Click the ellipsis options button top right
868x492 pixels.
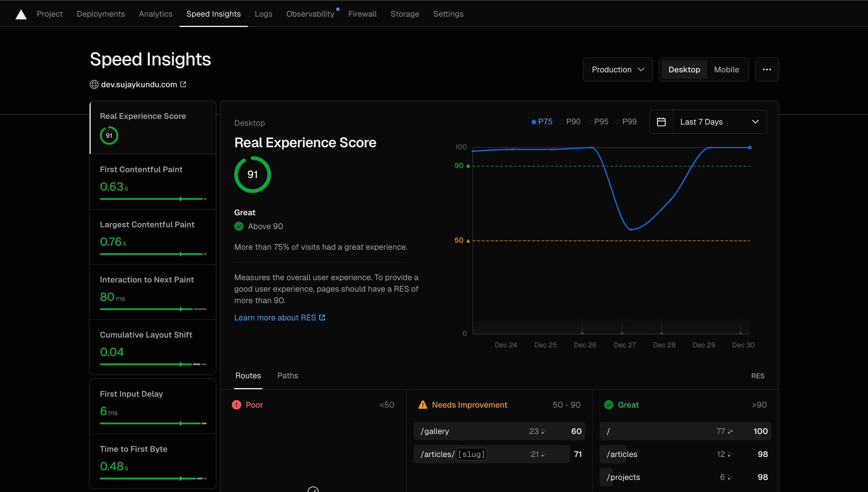(767, 69)
